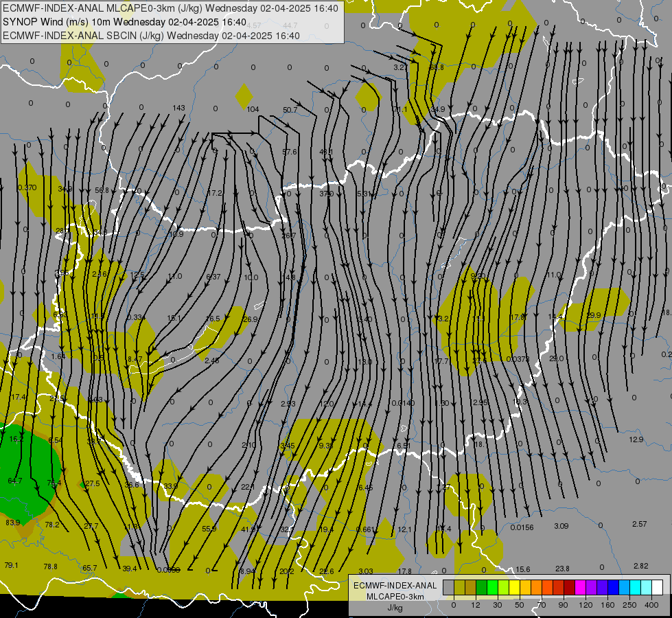Click the map value 78.8
The image size is (672, 618).
pyautogui.click(x=51, y=566)
